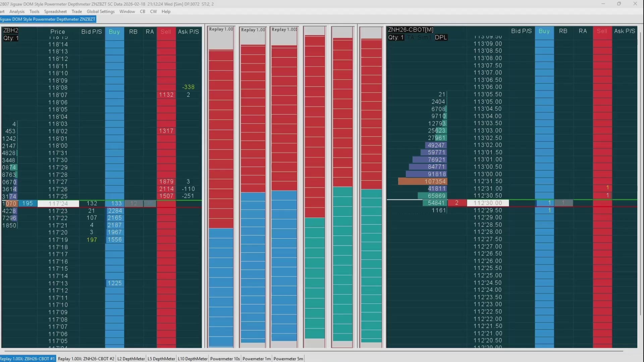Click the Bid P/S header in ZNH26 DOM
The height and width of the screenshot is (362, 644).
(x=521, y=31)
